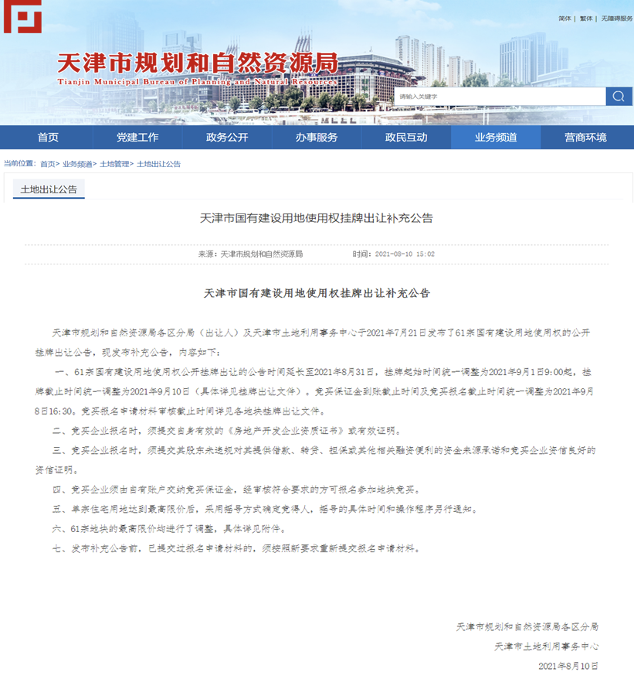The height and width of the screenshot is (680, 634).
Task: Click the bold announcement title in the body
Action: [317, 293]
